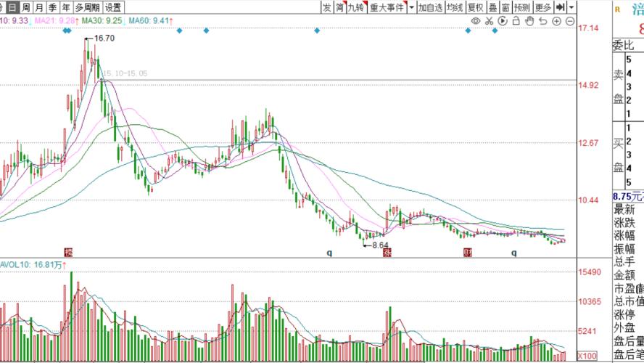Click the 10365 volume axis label

(590, 301)
